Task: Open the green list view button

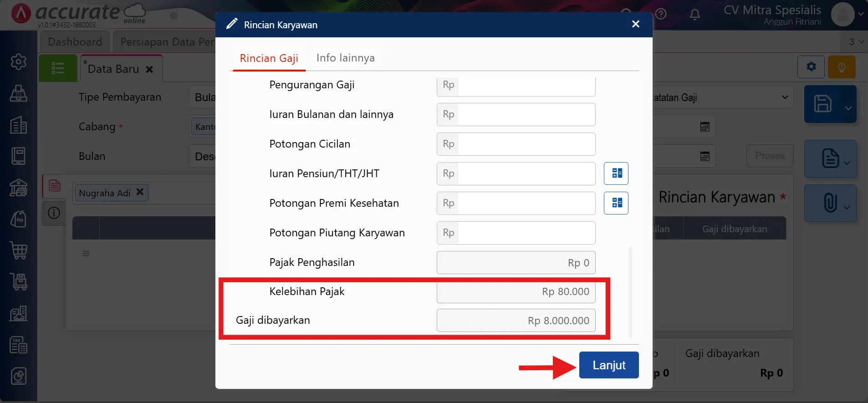Action: [x=58, y=68]
